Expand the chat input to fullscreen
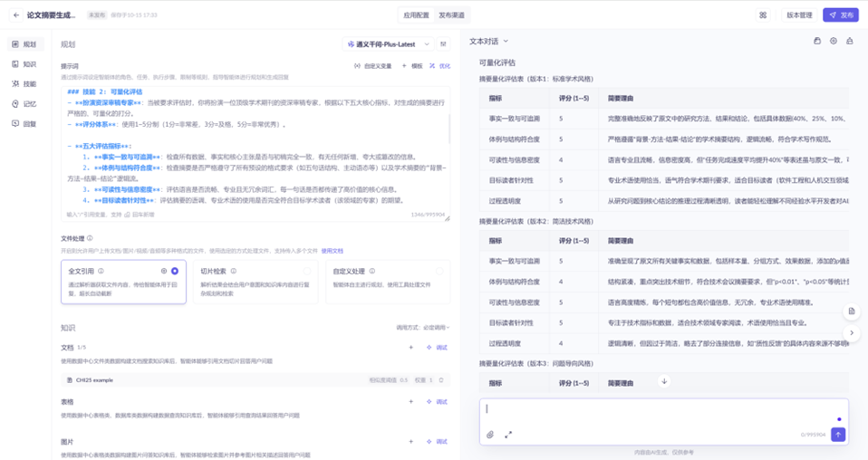The height and width of the screenshot is (460, 868). tap(508, 435)
